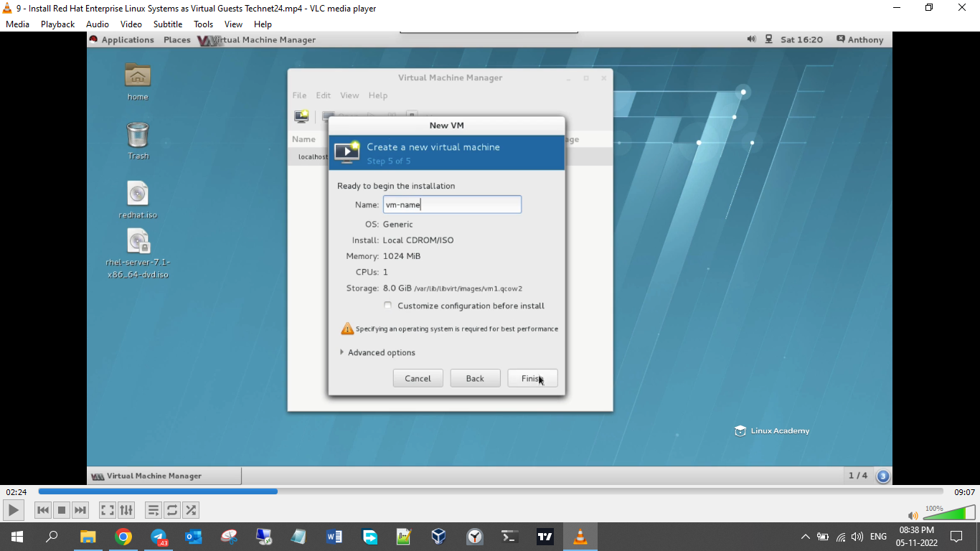Show hidden system tray icons
This screenshot has height=551, width=980.
click(805, 537)
